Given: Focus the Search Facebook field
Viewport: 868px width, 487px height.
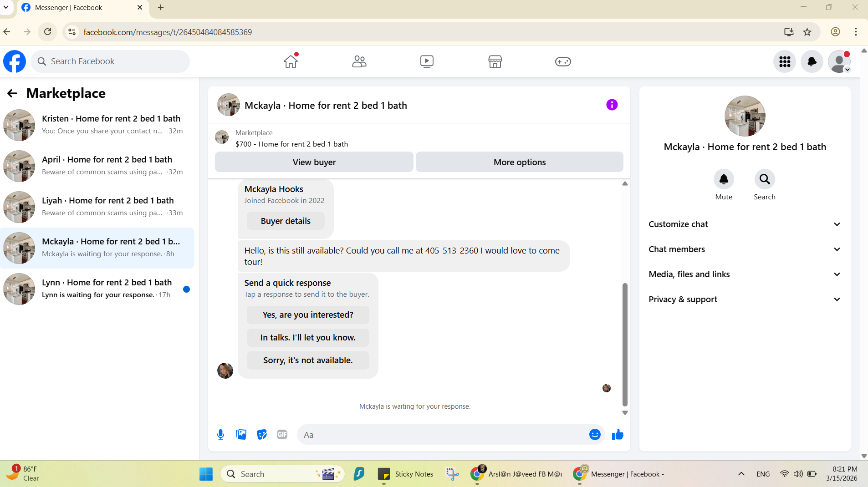Looking at the screenshot, I should (110, 61).
